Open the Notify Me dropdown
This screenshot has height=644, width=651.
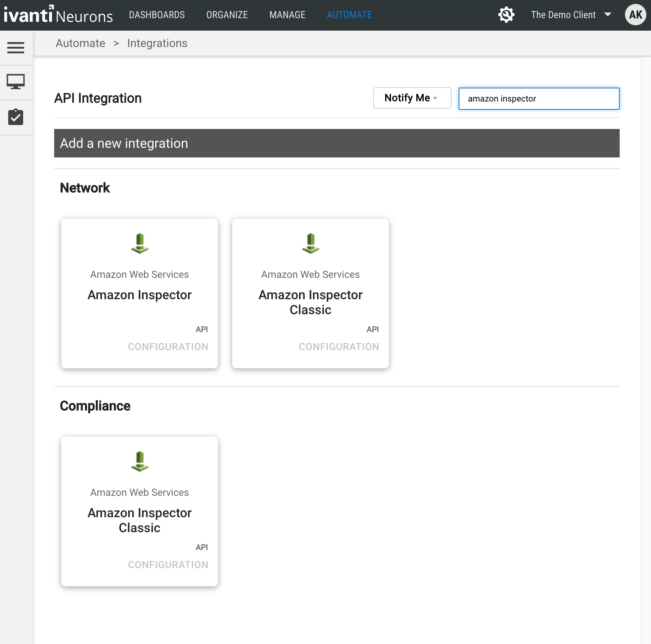coord(412,98)
